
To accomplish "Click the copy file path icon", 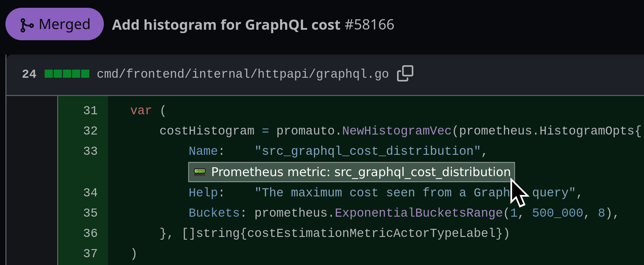I will 405,73.
